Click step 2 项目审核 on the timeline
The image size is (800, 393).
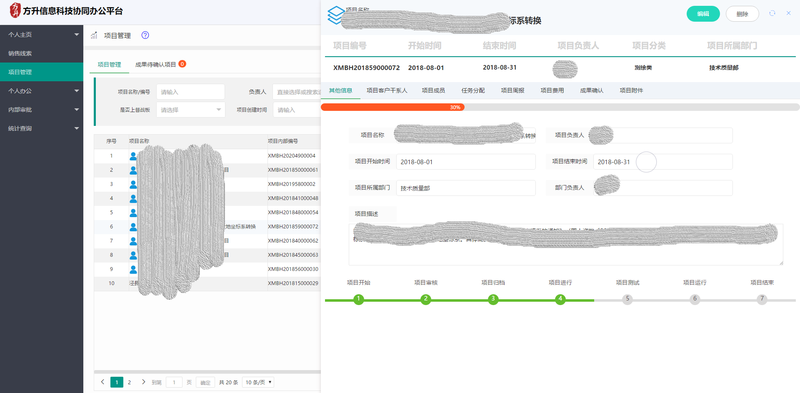426,299
